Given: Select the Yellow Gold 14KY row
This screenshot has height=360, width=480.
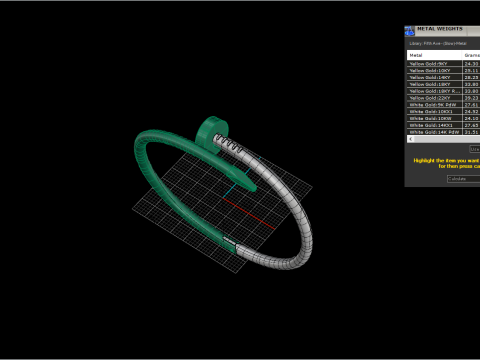Looking at the screenshot, I should (x=443, y=77).
